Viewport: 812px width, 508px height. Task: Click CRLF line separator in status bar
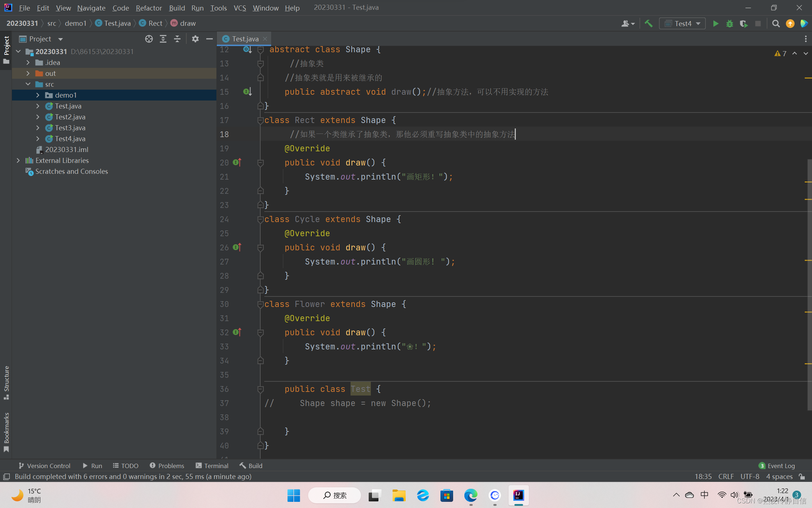click(x=726, y=476)
